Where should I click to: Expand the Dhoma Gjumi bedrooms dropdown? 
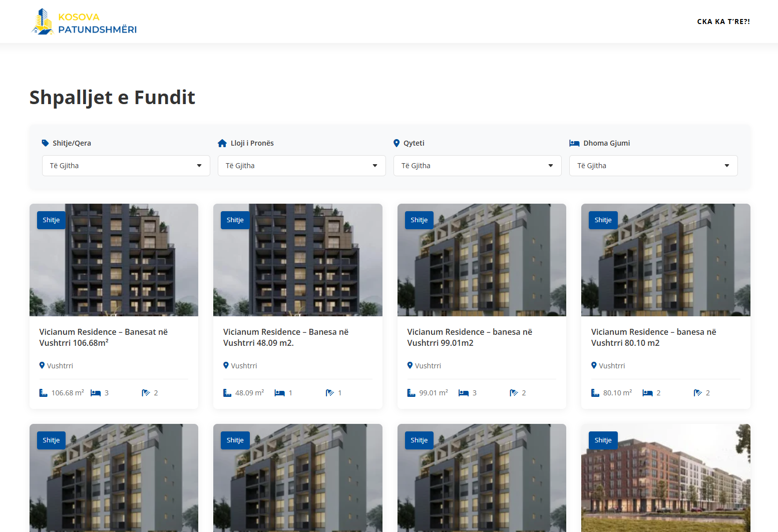[653, 166]
